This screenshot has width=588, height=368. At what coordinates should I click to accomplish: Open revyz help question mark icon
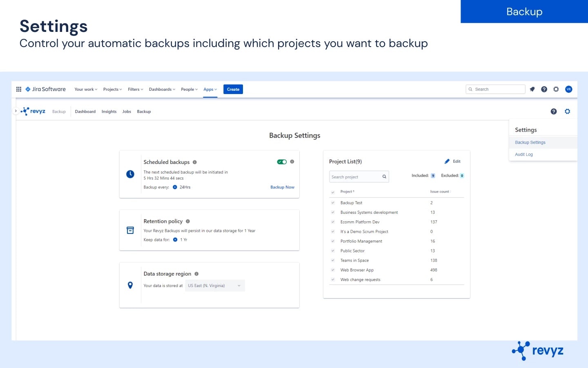pyautogui.click(x=554, y=111)
